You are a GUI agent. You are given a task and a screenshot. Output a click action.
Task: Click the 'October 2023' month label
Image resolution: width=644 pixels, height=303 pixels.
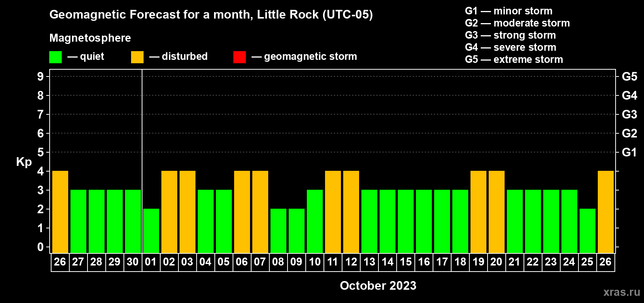pos(378,286)
